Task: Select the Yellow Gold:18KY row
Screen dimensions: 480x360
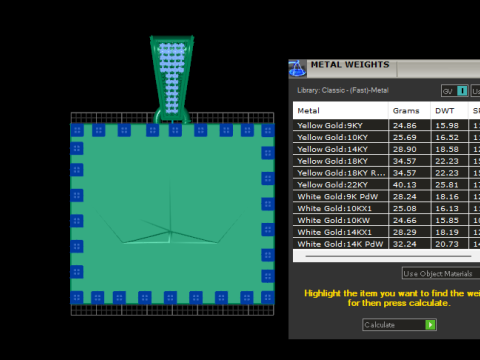Action: [x=386, y=161]
